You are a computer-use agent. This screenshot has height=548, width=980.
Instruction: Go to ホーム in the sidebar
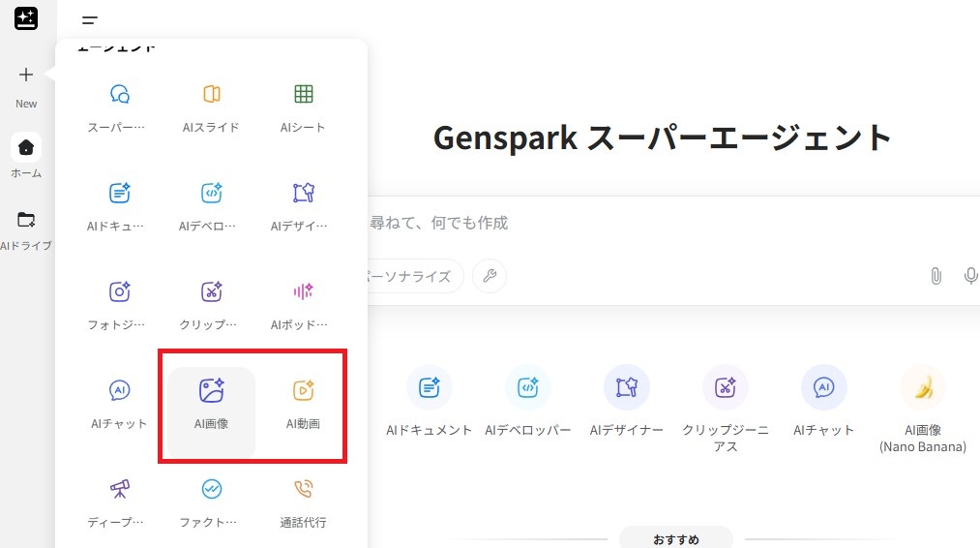(x=26, y=156)
